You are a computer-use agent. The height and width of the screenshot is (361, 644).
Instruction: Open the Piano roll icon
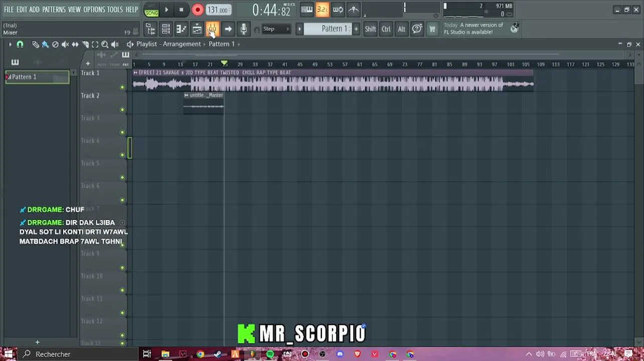coord(182,29)
